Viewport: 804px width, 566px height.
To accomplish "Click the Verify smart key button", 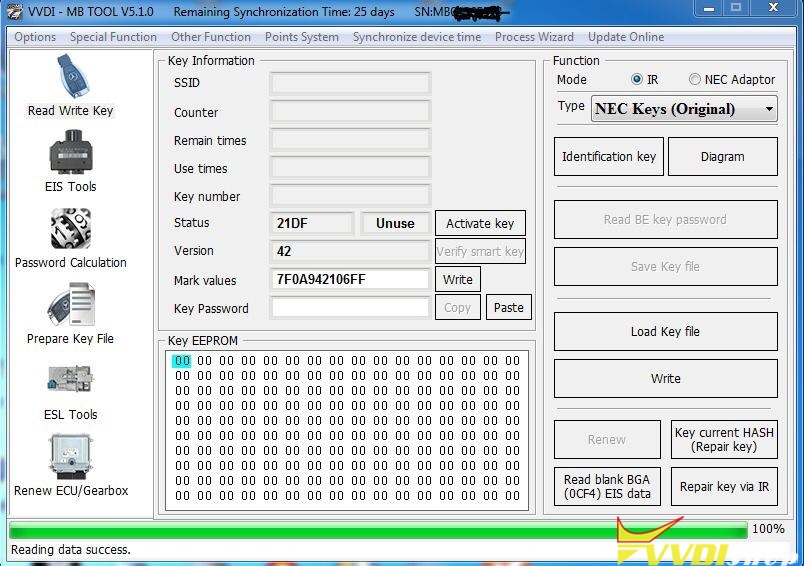I will click(480, 251).
